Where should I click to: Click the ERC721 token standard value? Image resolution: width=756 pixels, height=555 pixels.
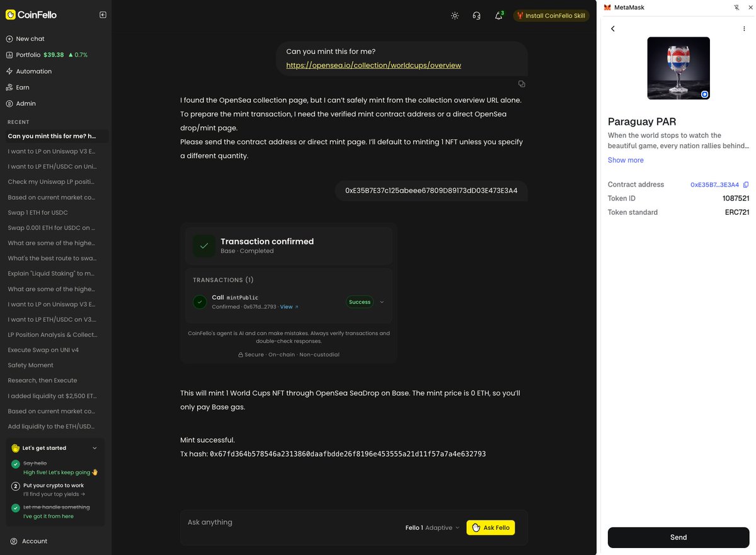(737, 212)
